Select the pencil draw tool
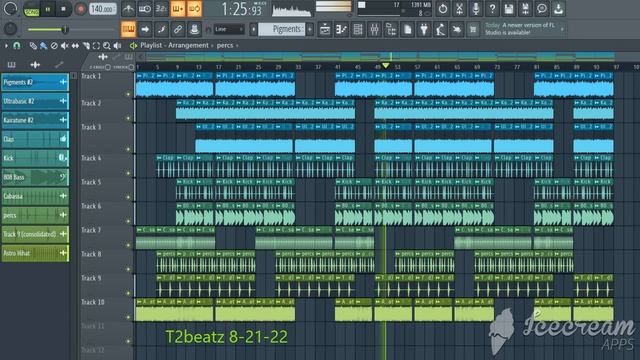 pos(33,46)
